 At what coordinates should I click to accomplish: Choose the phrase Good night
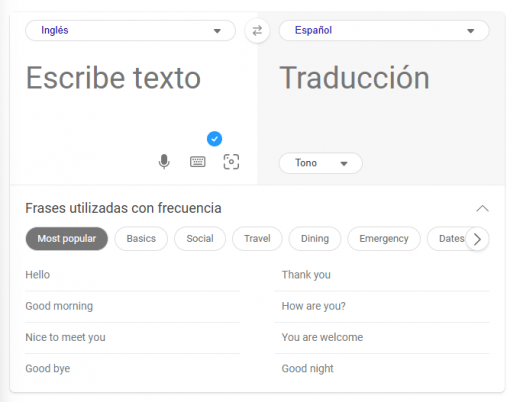pyautogui.click(x=382, y=369)
